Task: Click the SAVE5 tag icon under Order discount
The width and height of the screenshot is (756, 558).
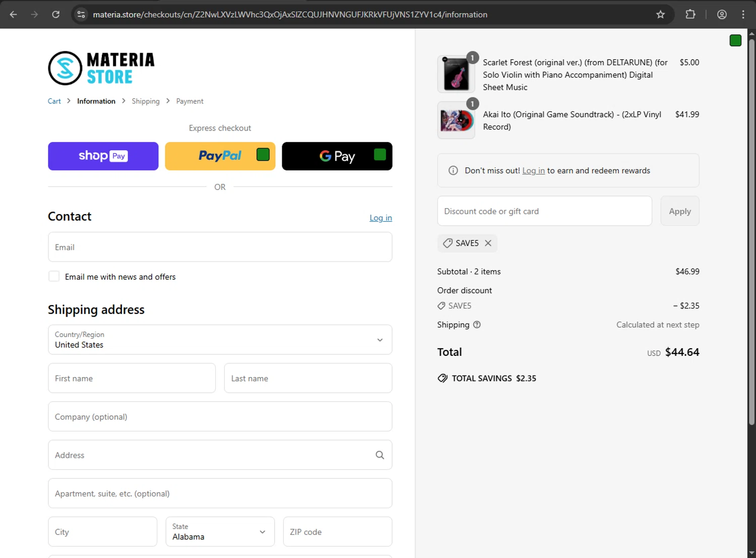Action: click(442, 305)
